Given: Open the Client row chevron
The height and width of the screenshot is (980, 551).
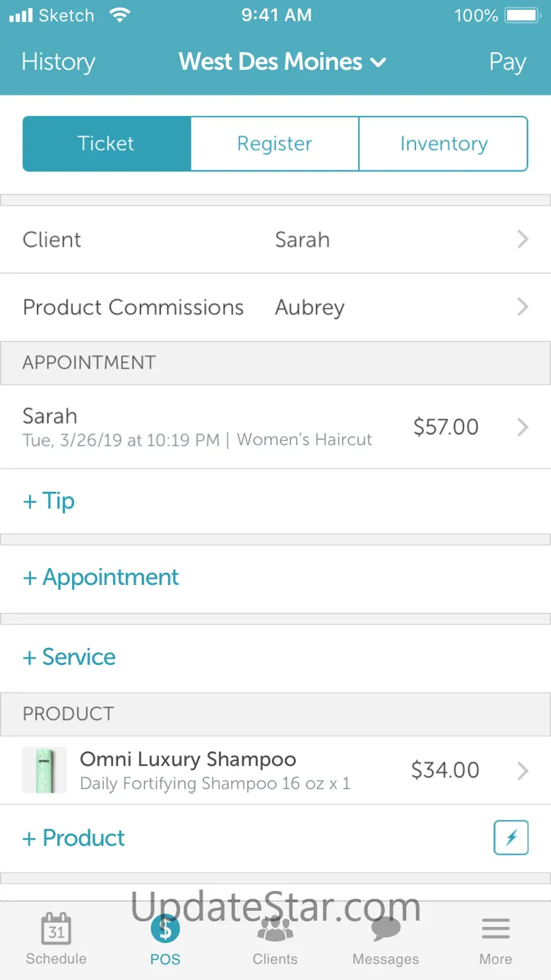Looking at the screenshot, I should [523, 240].
